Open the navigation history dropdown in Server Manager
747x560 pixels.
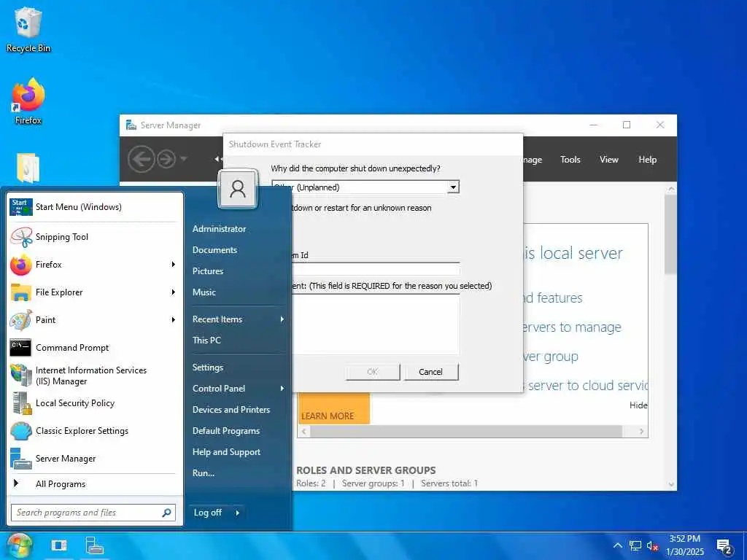tap(184, 159)
